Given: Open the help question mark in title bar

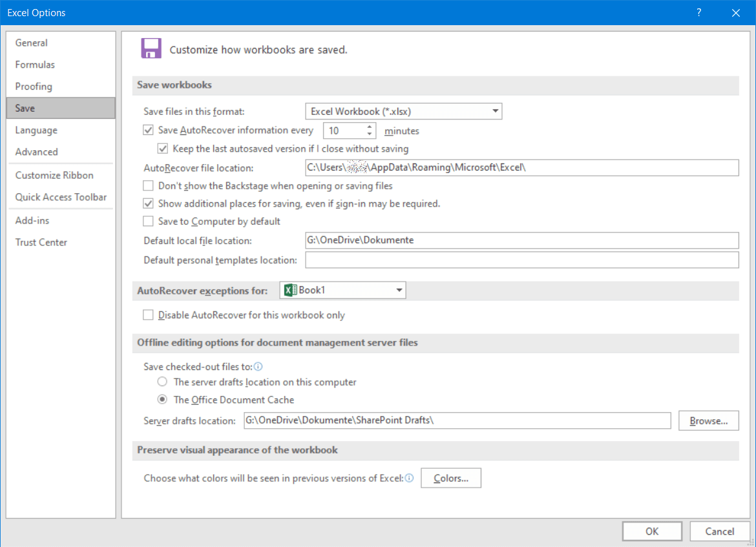Looking at the screenshot, I should pos(698,12).
